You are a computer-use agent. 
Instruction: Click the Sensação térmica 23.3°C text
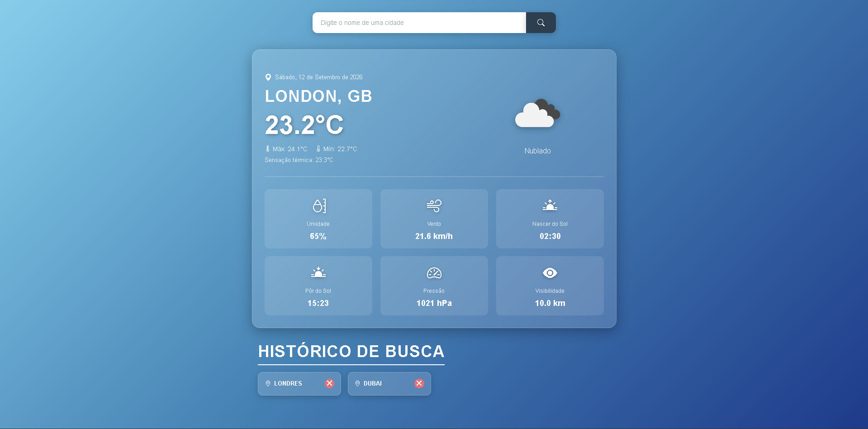[299, 160]
